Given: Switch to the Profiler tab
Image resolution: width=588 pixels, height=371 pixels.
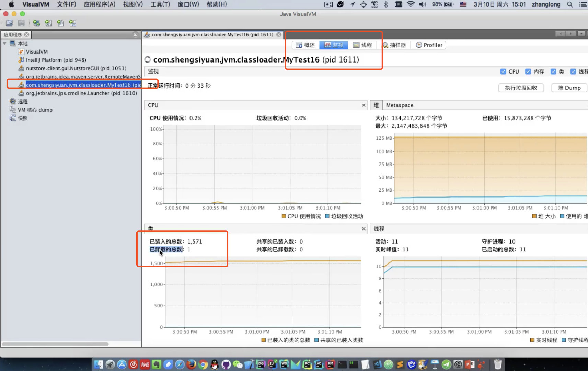Looking at the screenshot, I should click(429, 45).
